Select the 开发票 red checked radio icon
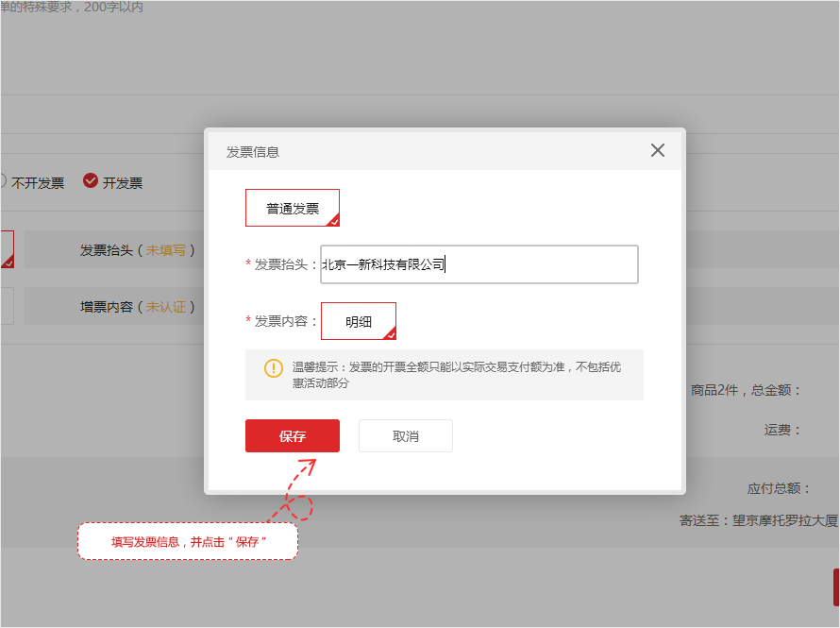 (x=91, y=181)
